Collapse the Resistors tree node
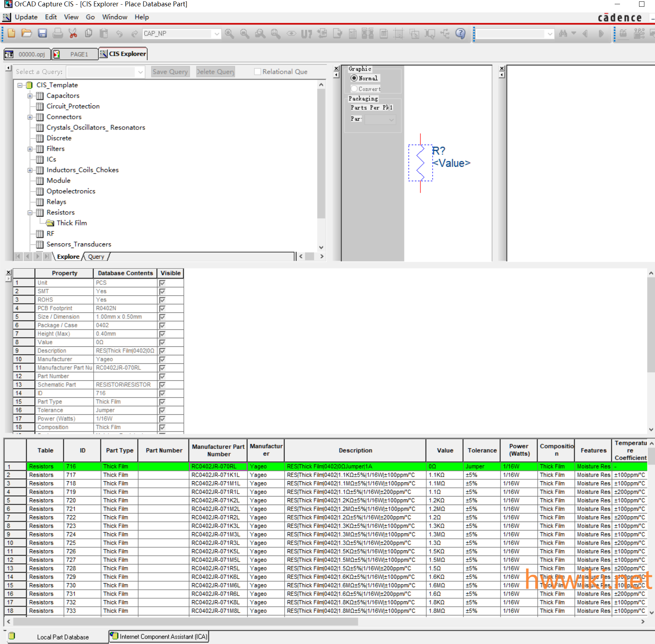This screenshot has height=644, width=655. point(30,213)
